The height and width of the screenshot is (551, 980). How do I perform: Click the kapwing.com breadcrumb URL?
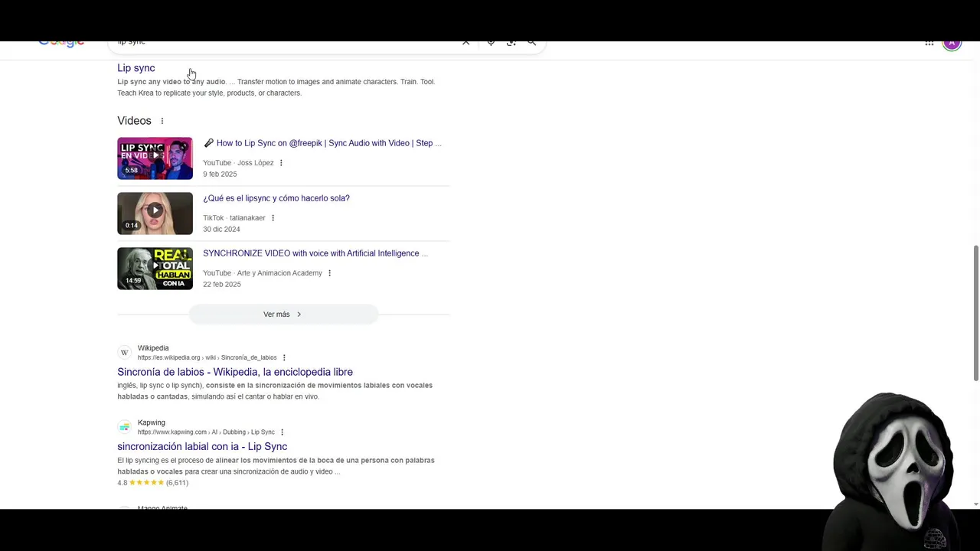click(206, 432)
